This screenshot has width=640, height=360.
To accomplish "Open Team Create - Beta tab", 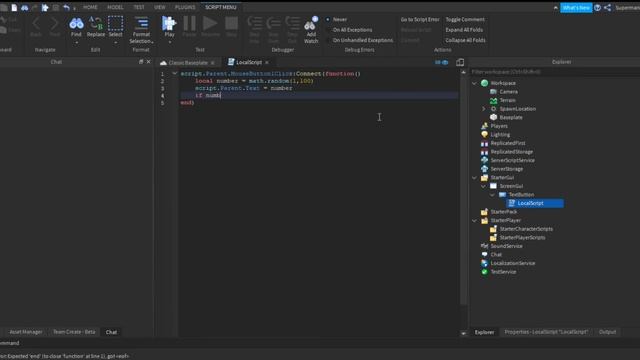I will (x=74, y=332).
